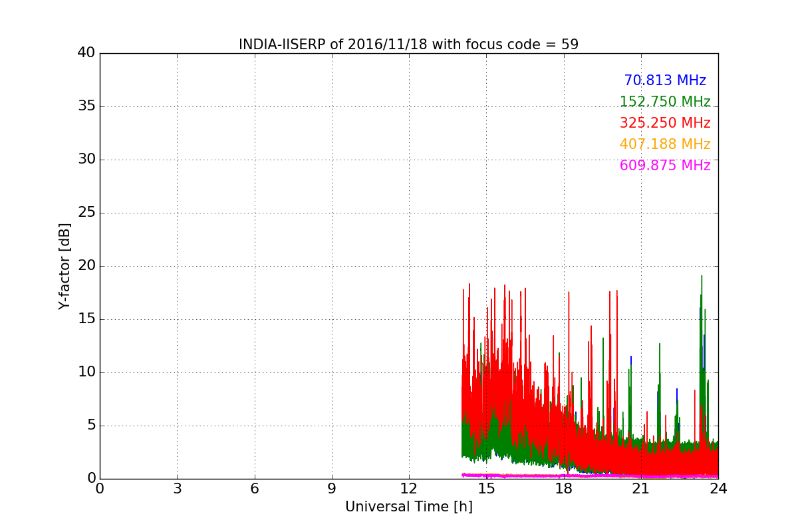Click the 24 tick on time axis

(x=718, y=489)
